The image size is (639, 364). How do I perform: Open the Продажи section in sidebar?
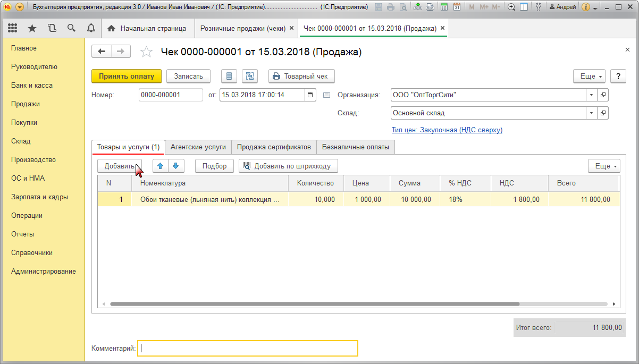tap(26, 104)
